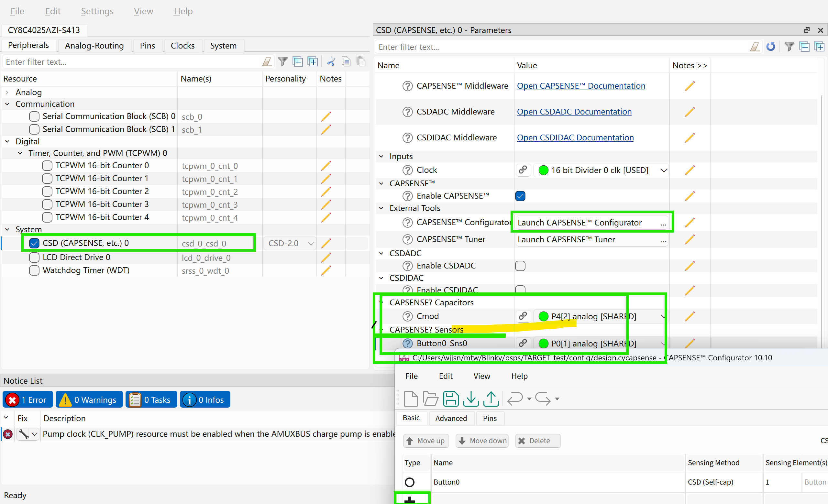Collapse all resources in the Peripherals tree toolbar
The image size is (828, 504).
pos(298,61)
